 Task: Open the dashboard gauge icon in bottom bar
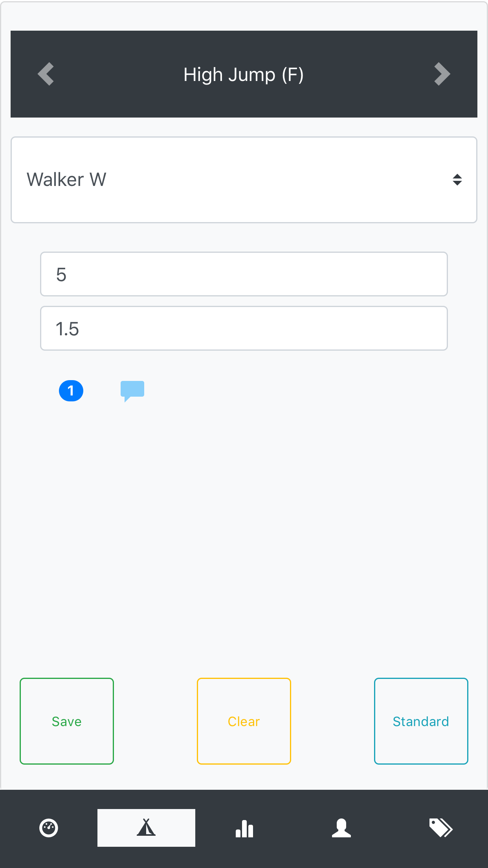(49, 828)
